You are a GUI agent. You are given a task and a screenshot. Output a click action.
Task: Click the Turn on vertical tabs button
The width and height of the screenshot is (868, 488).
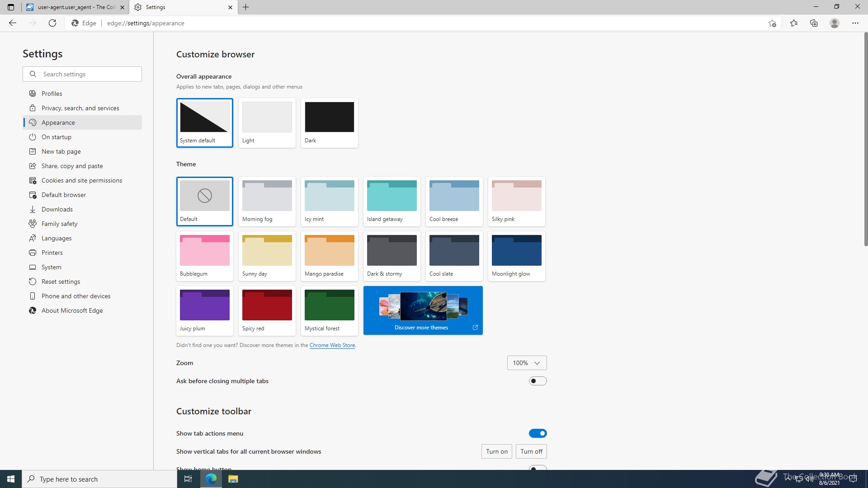(x=496, y=451)
